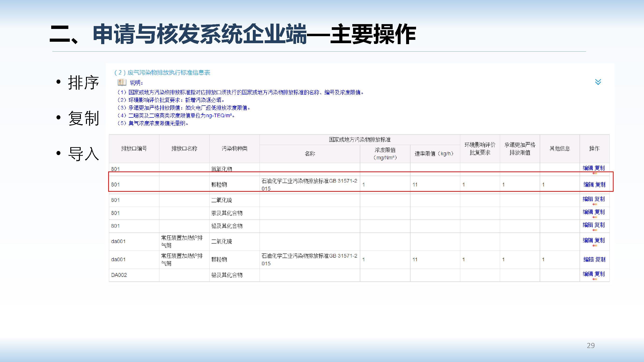Edit the highlighted 801 颗粒物 row
The width and height of the screenshot is (644, 362).
[588, 184]
